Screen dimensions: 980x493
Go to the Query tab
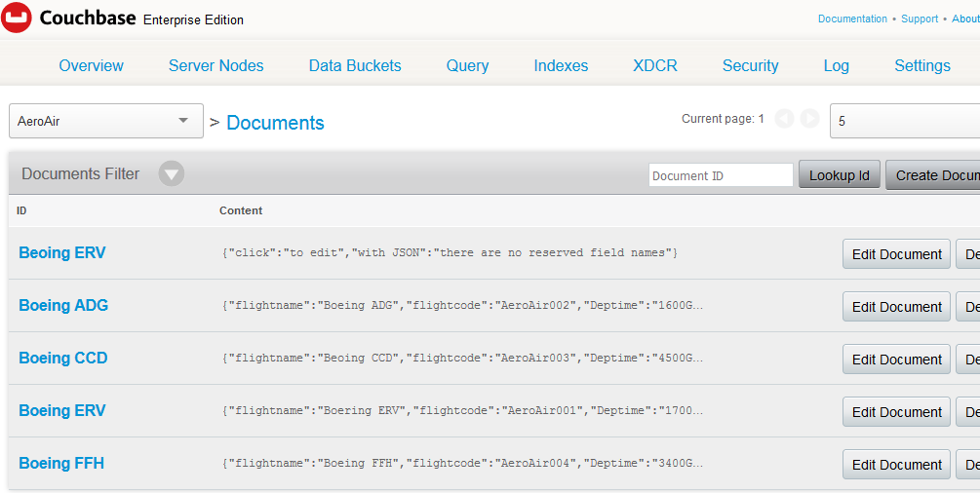[x=467, y=65]
